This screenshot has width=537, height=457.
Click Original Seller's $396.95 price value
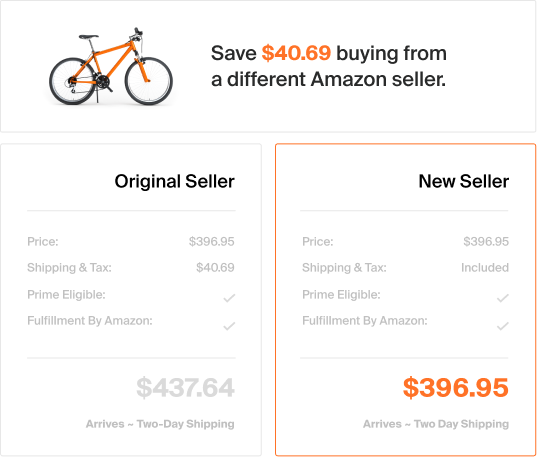click(x=212, y=242)
